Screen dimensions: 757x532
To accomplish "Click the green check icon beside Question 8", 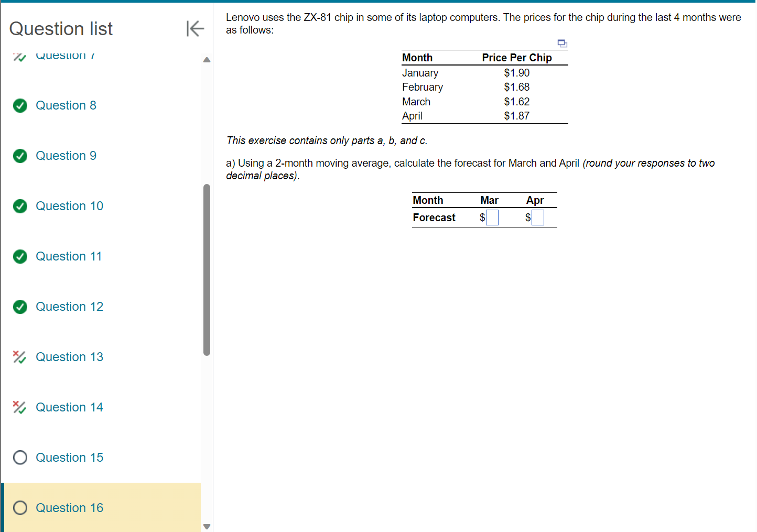I will tap(19, 105).
